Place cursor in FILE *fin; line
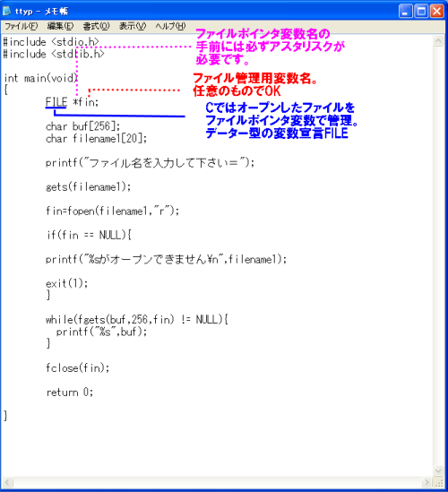The image size is (448, 492). point(73,102)
